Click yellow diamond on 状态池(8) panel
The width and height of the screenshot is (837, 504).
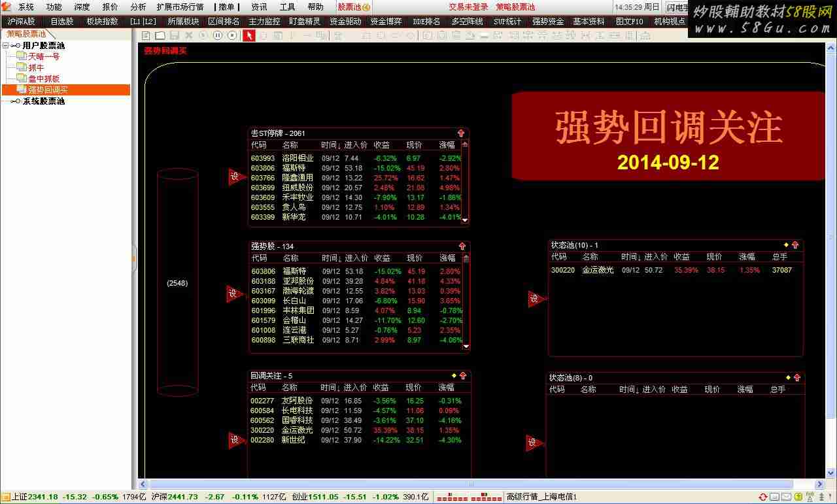point(788,377)
